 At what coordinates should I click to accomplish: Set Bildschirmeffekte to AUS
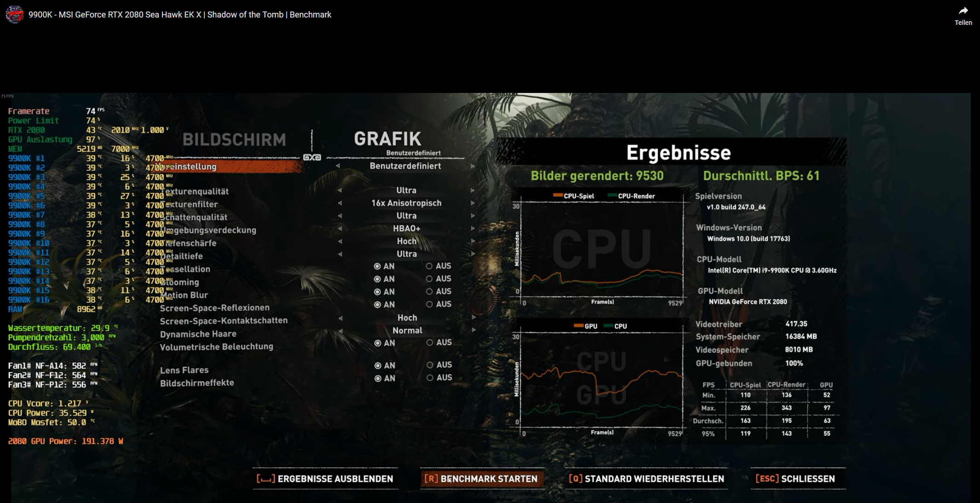(x=439, y=378)
